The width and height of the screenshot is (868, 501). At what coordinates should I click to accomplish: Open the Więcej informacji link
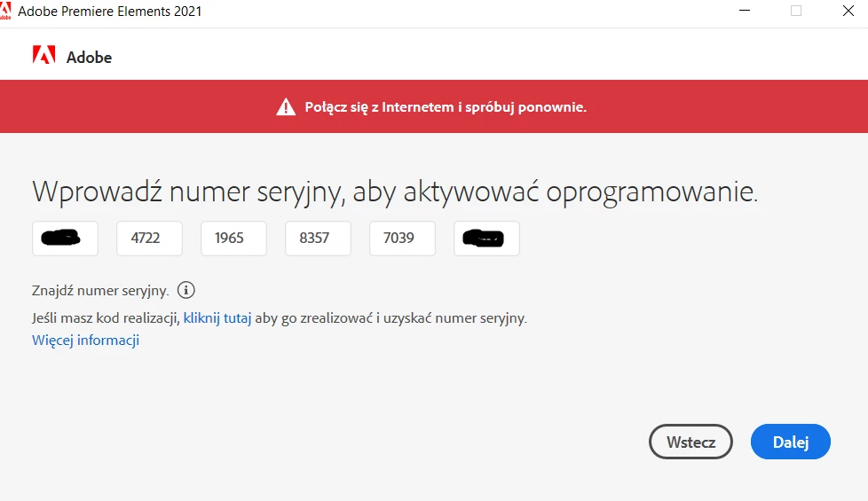click(x=86, y=341)
